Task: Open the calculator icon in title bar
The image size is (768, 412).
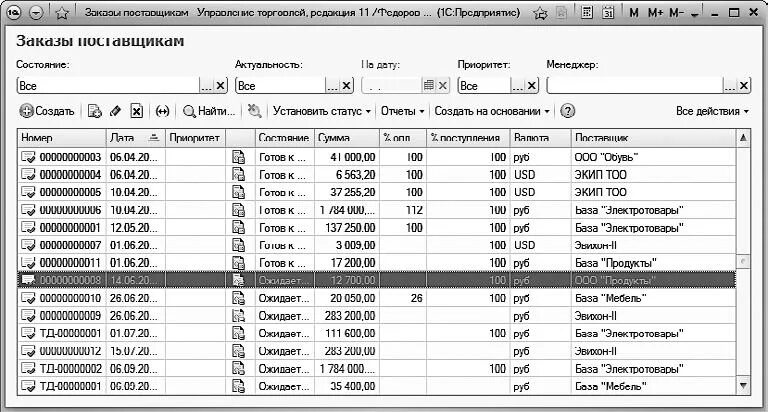Action: point(587,12)
